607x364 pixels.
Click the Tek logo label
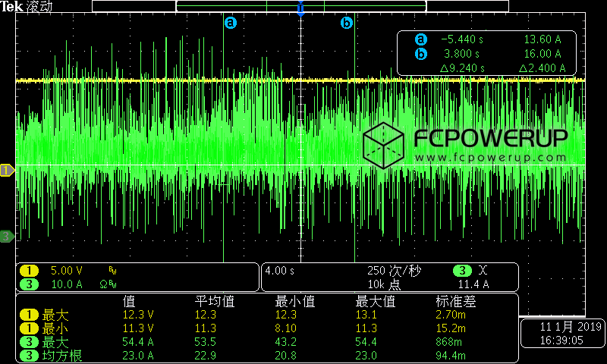point(12,7)
